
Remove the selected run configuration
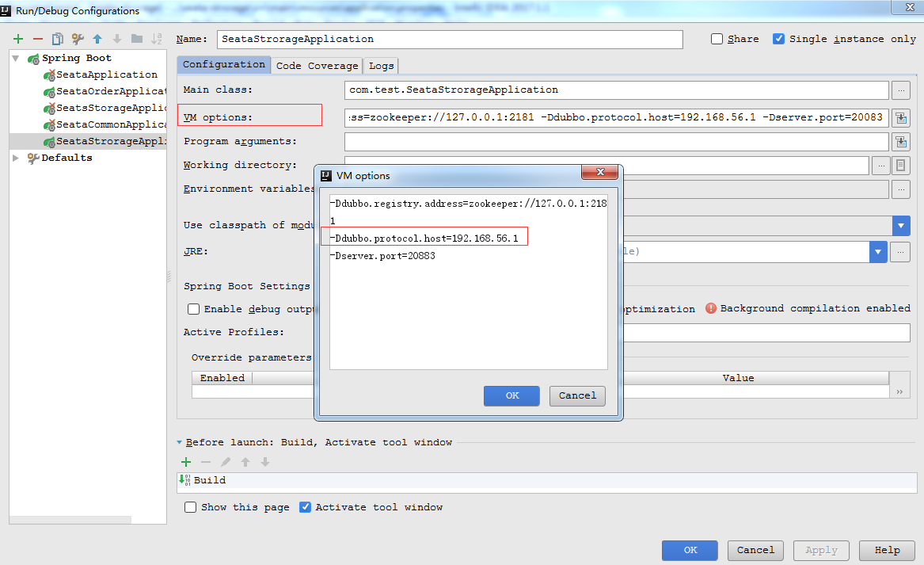(x=38, y=38)
